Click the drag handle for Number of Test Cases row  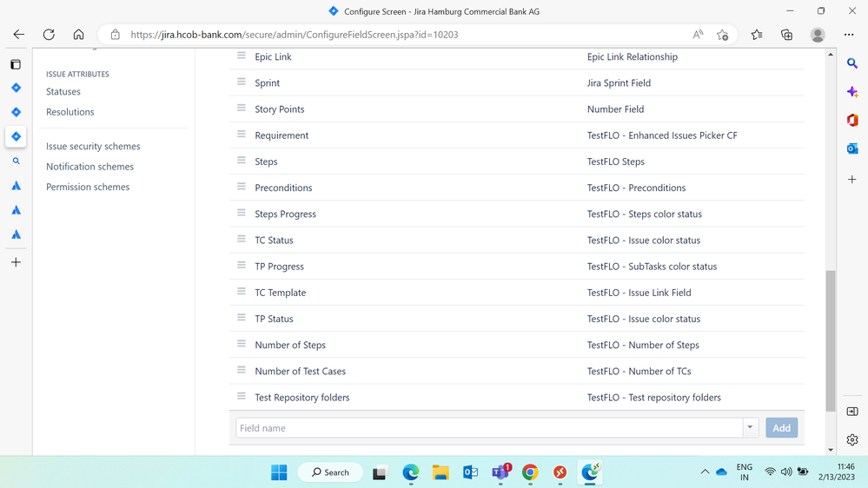pyautogui.click(x=242, y=370)
